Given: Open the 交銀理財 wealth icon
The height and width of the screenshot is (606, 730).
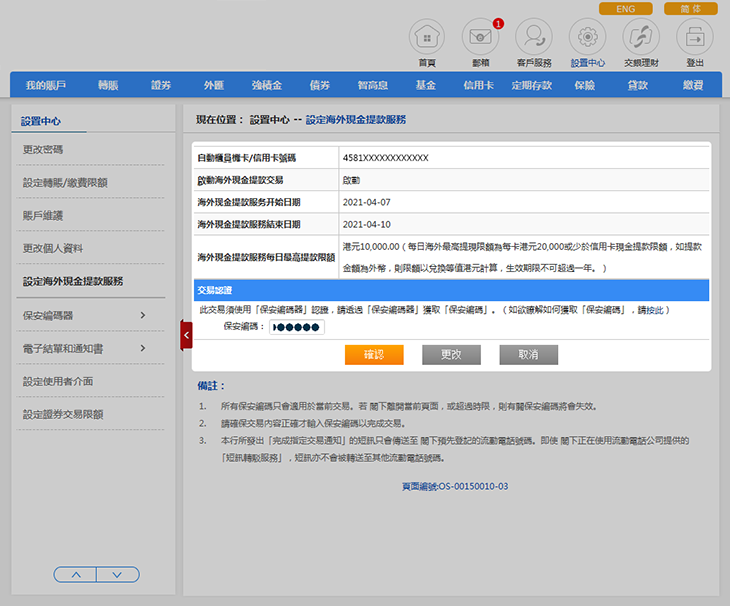Looking at the screenshot, I should [640, 38].
